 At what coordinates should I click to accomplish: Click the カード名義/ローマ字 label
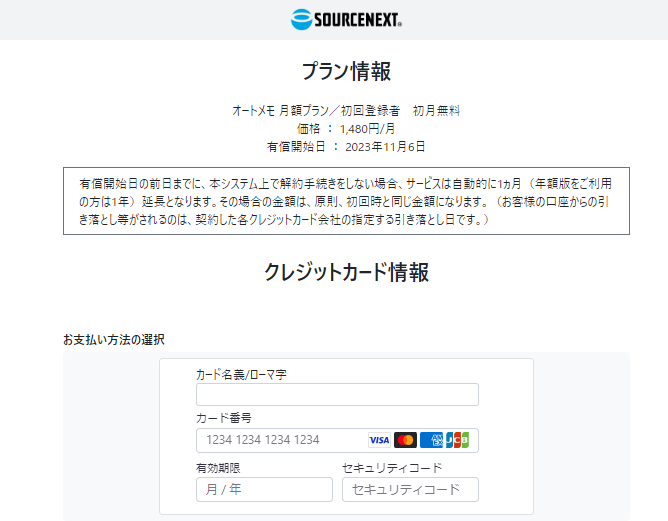click(x=241, y=374)
